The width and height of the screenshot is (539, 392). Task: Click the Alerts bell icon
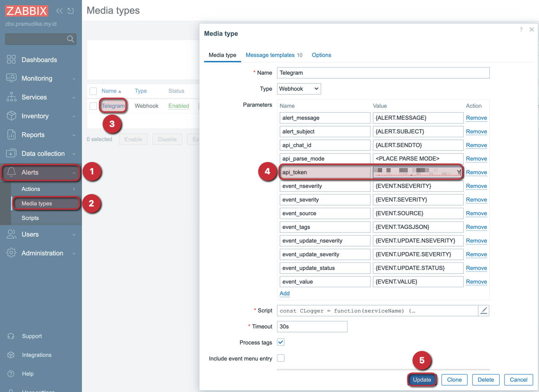(11, 172)
